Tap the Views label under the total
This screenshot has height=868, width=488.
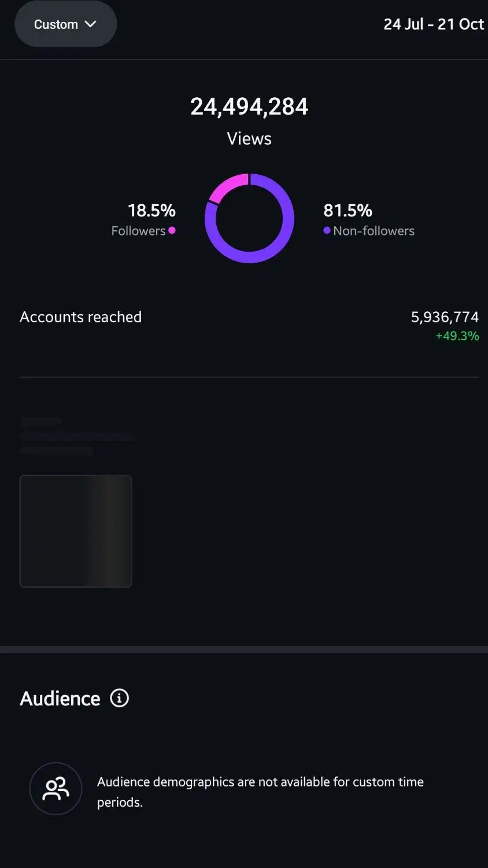(249, 139)
